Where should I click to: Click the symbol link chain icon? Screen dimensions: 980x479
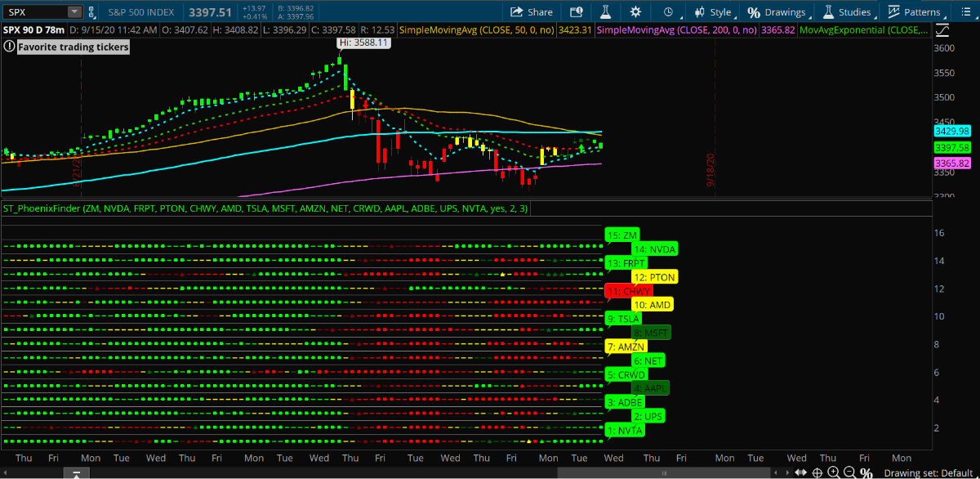(x=92, y=12)
